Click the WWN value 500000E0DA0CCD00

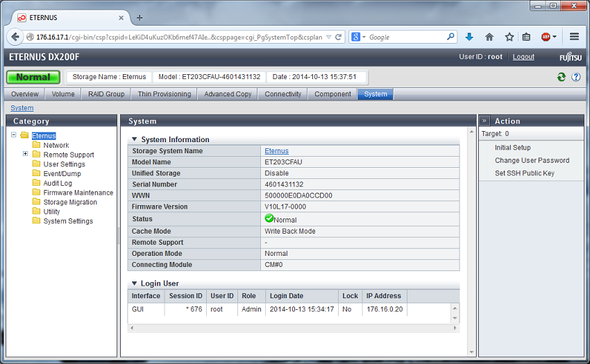[x=298, y=195]
